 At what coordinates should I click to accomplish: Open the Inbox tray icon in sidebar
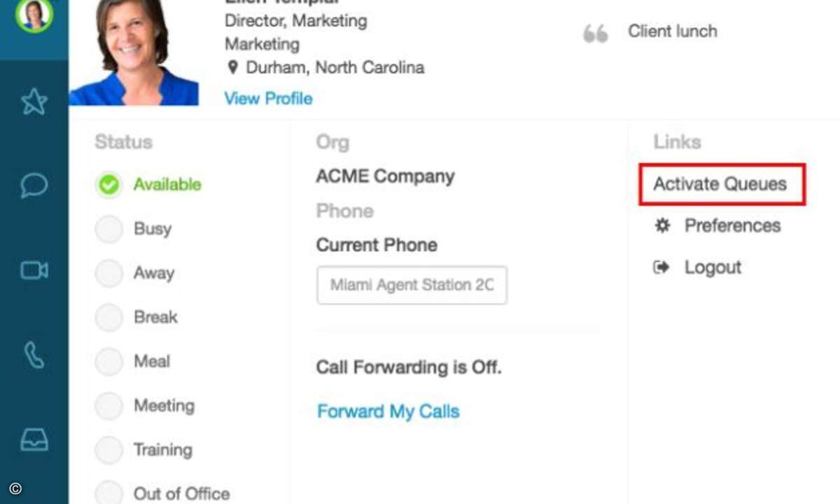click(34, 440)
